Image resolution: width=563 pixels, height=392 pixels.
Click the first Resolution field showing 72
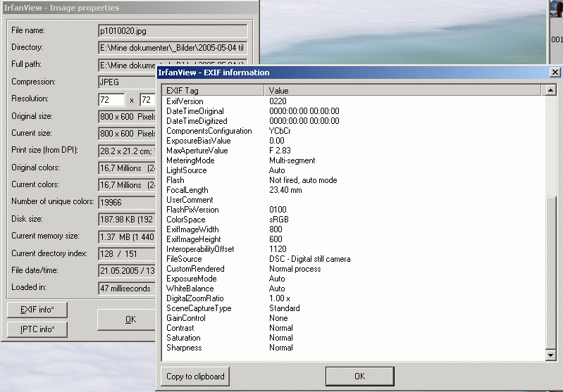pyautogui.click(x=111, y=100)
